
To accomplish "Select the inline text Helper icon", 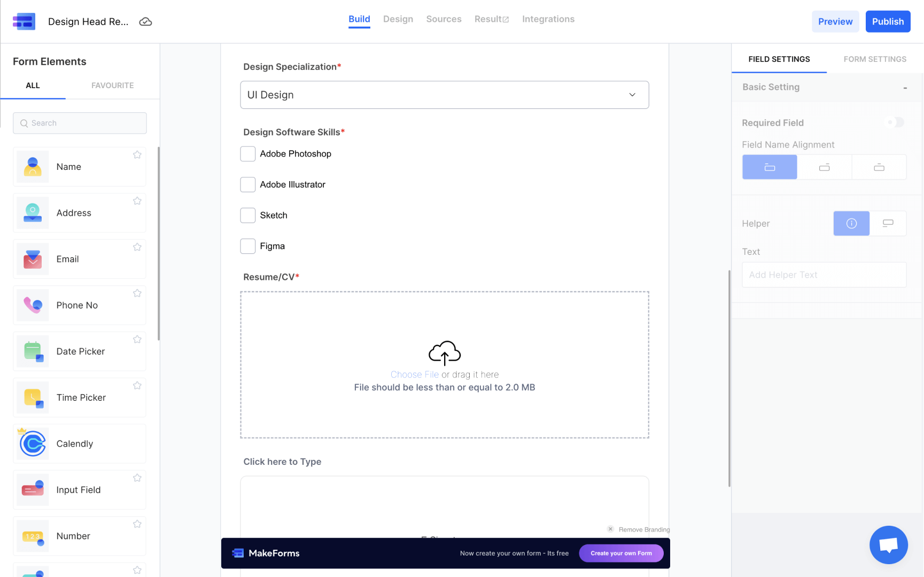I will (x=888, y=223).
